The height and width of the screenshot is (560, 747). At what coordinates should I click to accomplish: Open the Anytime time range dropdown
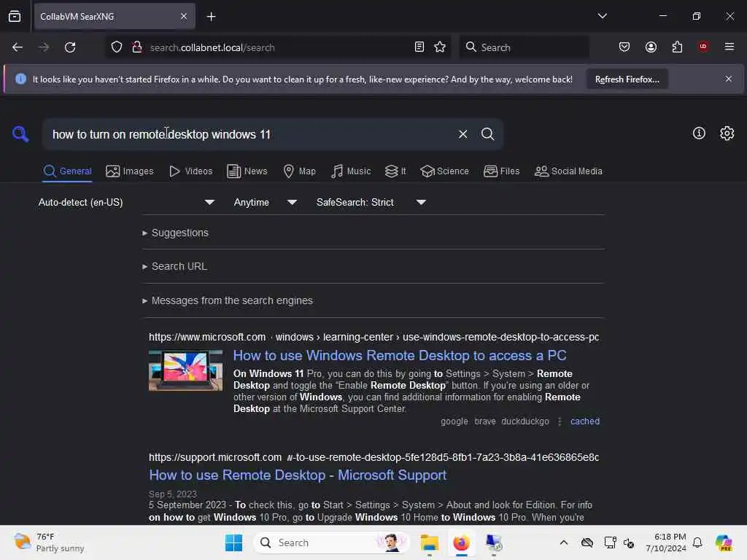tap(266, 203)
